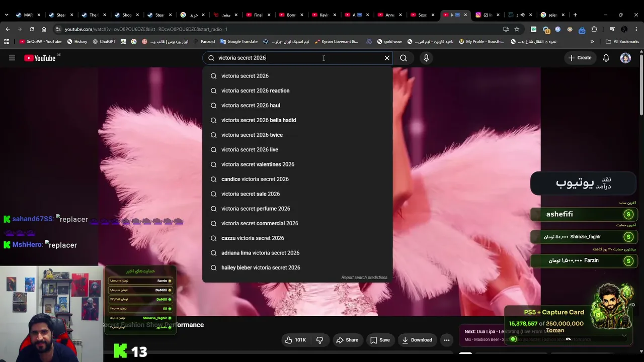Image resolution: width=644 pixels, height=362 pixels.
Task: Choose suggestion "adriana lima victoria secret 2026"
Action: (297, 253)
